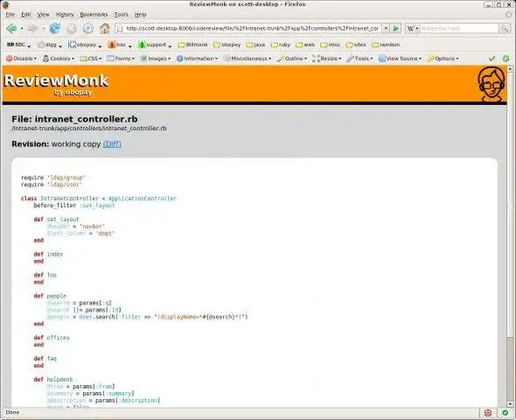Click the ReviewMonk mascot face logo
516x420 pixels.
[491, 84]
